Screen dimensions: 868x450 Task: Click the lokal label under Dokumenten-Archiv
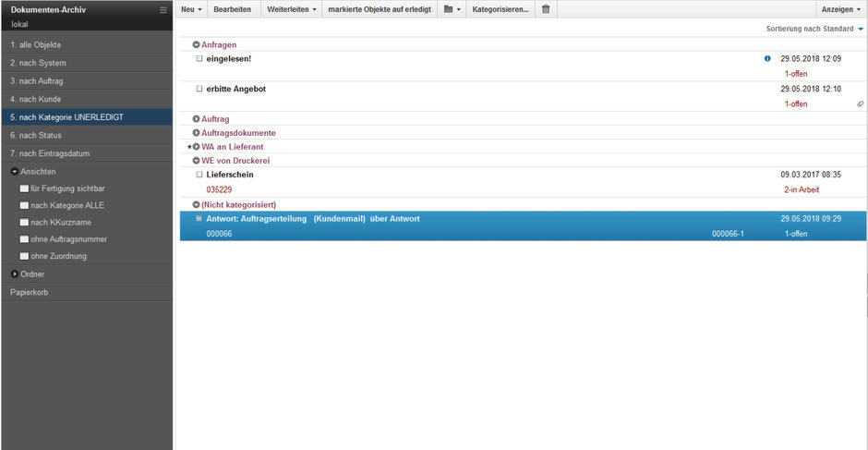[x=19, y=24]
